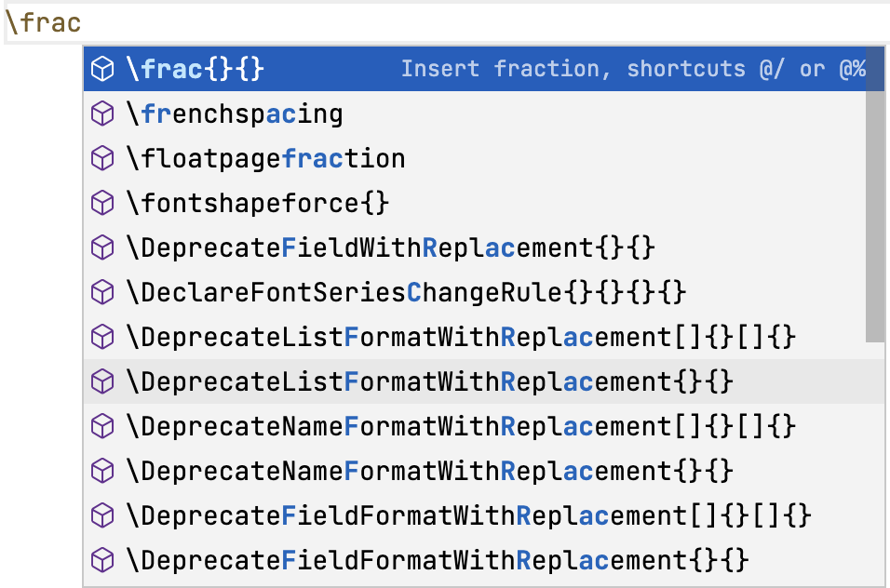
Task: Click the icon for the last completion entry
Action: click(102, 560)
